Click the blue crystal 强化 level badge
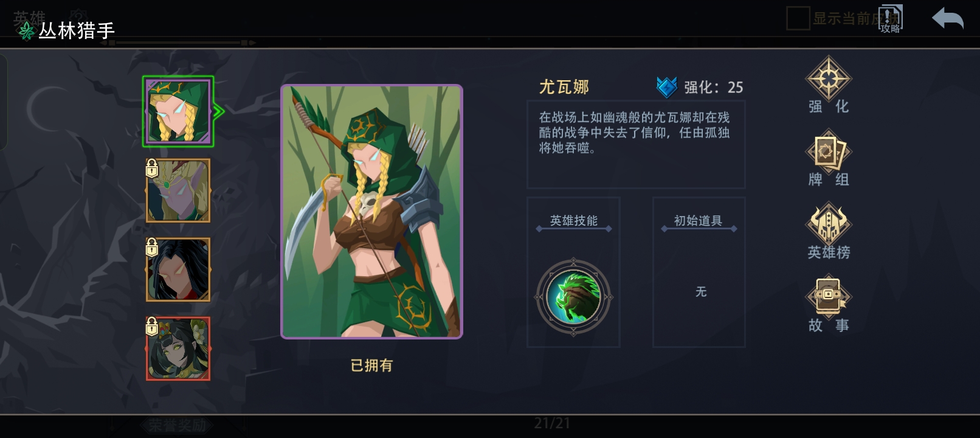Screen dimensions: 980x438 [667, 87]
